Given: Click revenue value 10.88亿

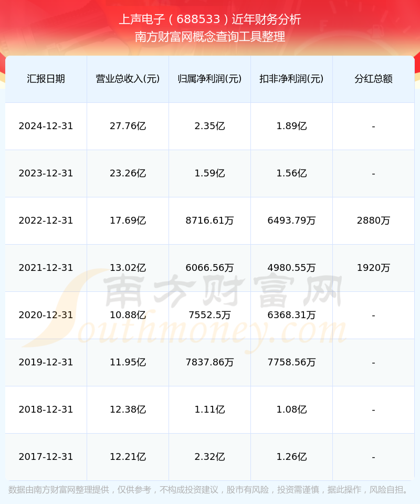Looking at the screenshot, I should [x=128, y=315].
